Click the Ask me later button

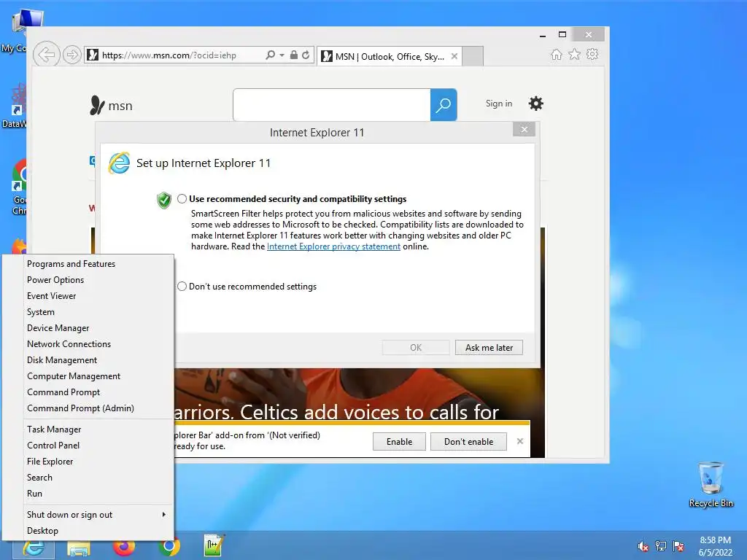(489, 348)
